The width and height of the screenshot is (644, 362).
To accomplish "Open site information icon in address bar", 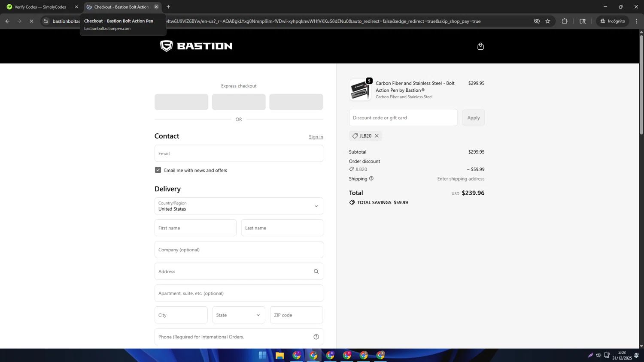I will click(46, 21).
